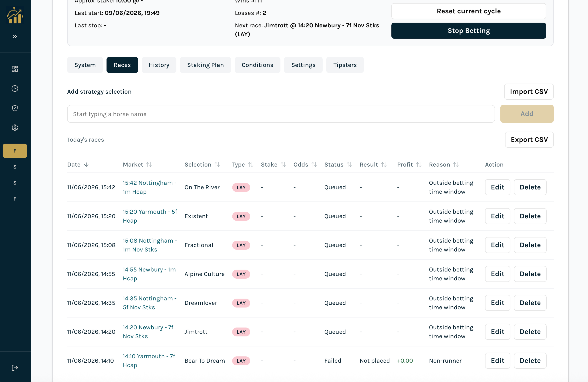
Task: Click the Import CSV button
Action: (529, 92)
